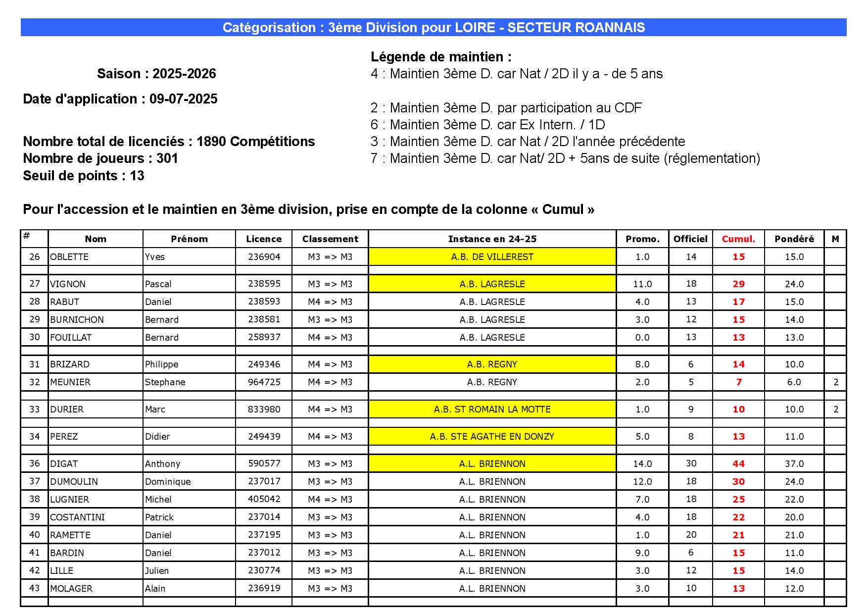
Task: Click the 'Promo.' column header
Action: pos(642,239)
